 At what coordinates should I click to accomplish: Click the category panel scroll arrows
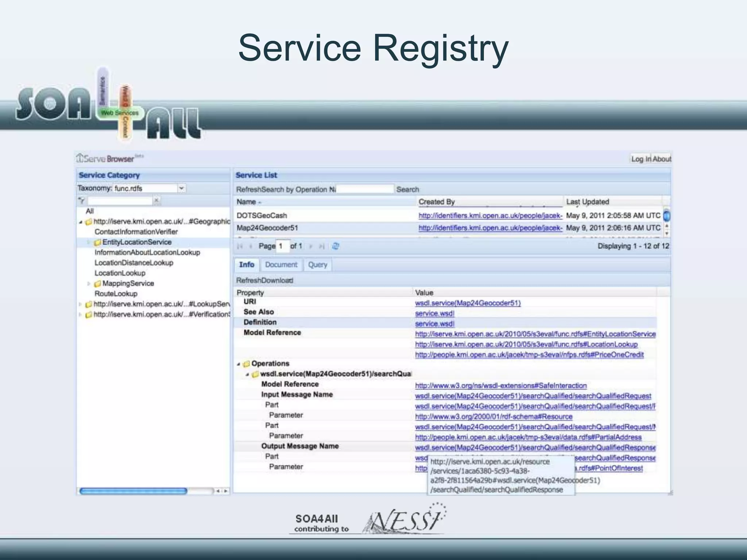click(222, 491)
